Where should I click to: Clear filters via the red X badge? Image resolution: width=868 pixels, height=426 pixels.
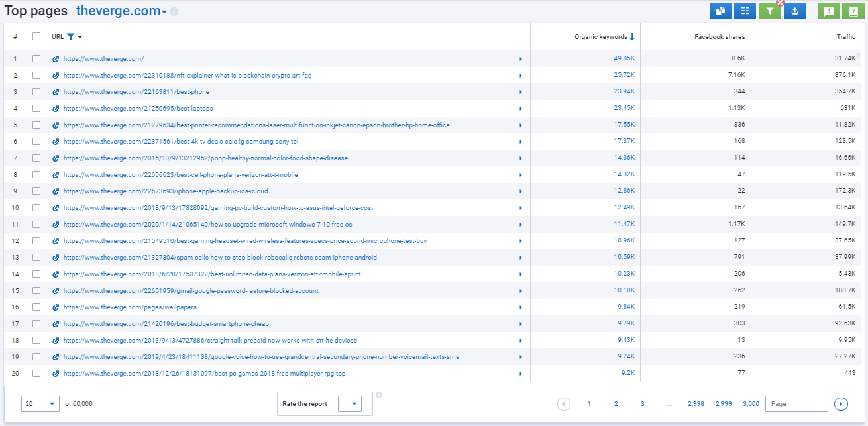click(x=780, y=3)
